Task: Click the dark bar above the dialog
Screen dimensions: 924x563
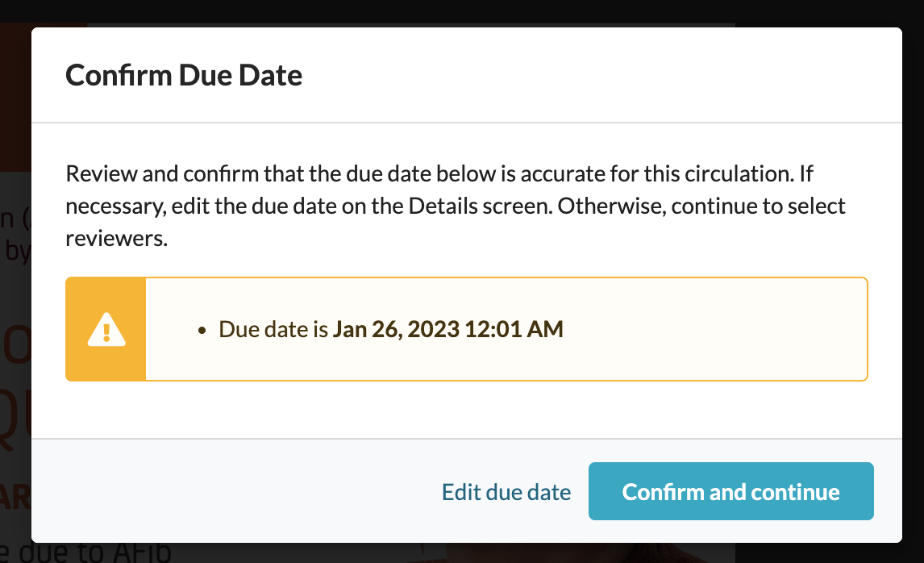Action: pyautogui.click(x=462, y=11)
